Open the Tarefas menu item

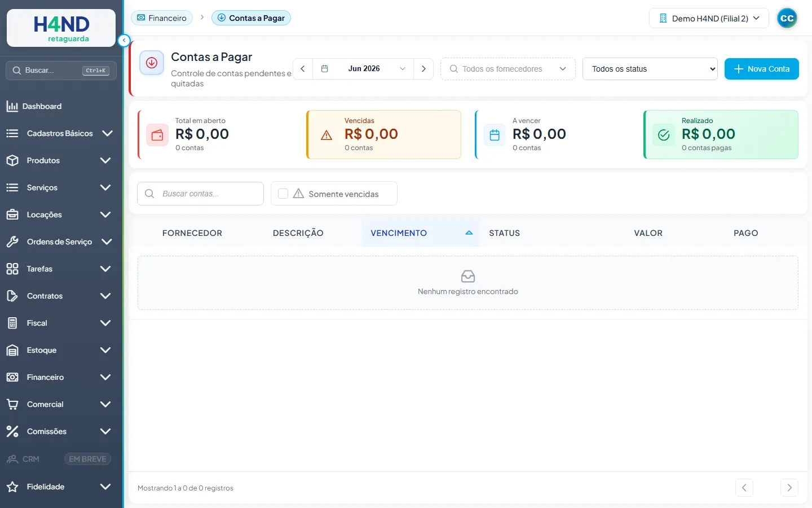tap(61, 269)
